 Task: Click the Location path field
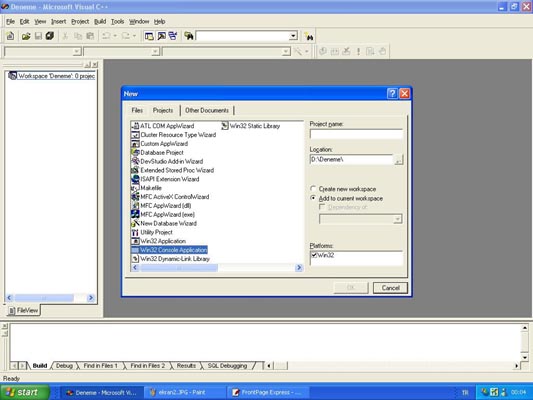[x=351, y=159]
